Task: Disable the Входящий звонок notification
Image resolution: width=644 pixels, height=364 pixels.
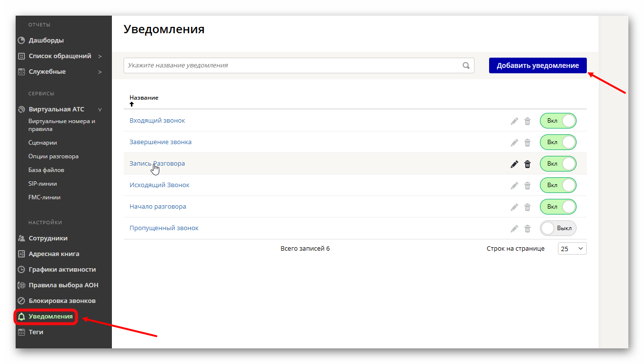Action: pos(558,121)
